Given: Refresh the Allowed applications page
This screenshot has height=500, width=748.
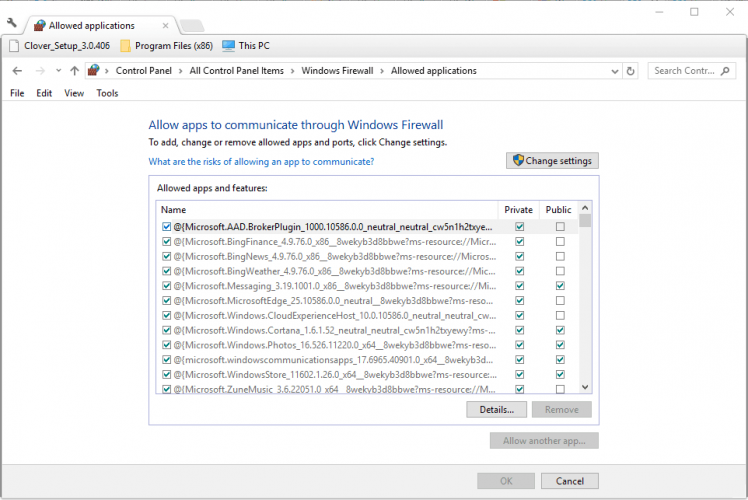Looking at the screenshot, I should pyautogui.click(x=631, y=71).
